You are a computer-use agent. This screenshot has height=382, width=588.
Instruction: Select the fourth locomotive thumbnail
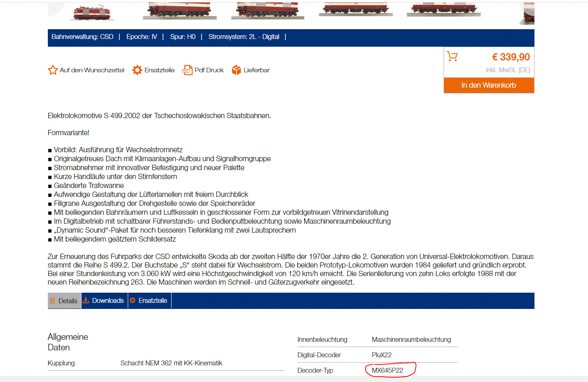355,9
